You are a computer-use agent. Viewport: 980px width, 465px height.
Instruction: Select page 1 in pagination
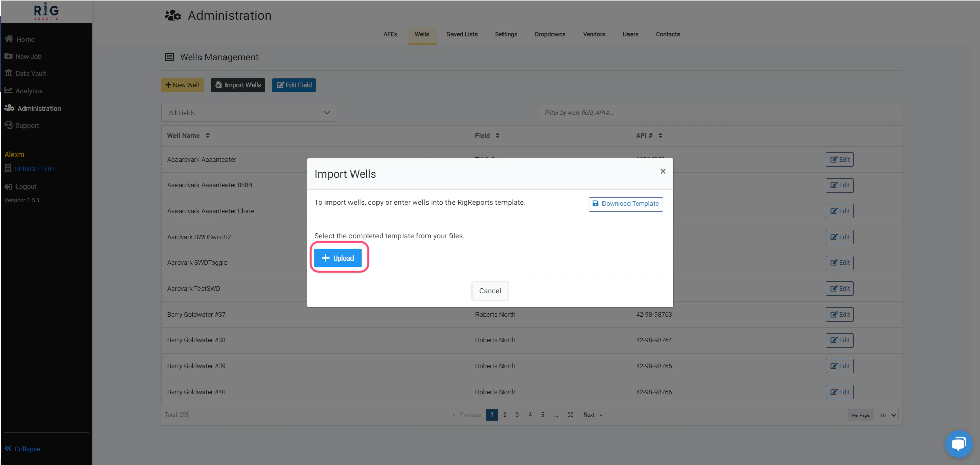492,415
